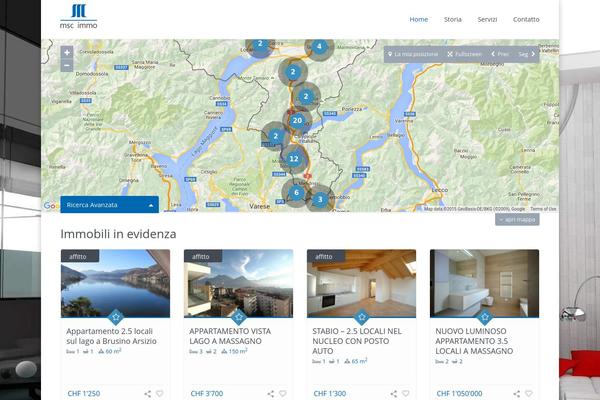Open the Brusino Arsizio lake photo
This screenshot has width=600, height=400.
[115, 283]
